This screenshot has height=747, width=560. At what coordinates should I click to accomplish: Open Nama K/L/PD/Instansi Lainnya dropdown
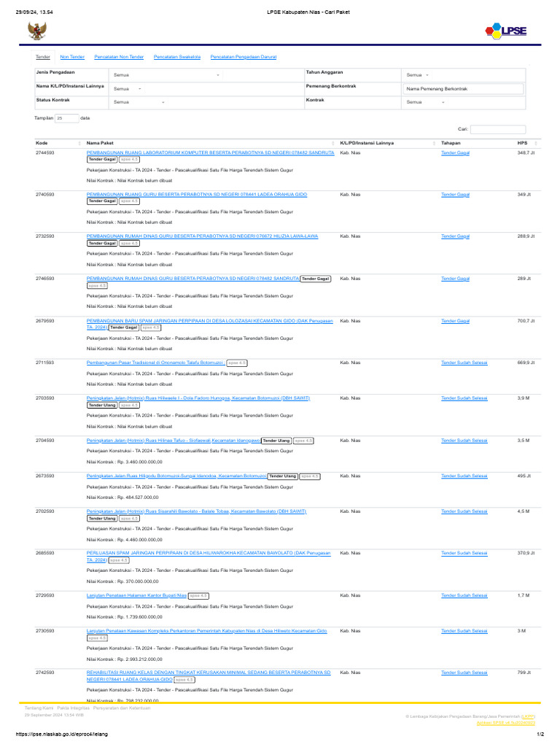pos(128,89)
